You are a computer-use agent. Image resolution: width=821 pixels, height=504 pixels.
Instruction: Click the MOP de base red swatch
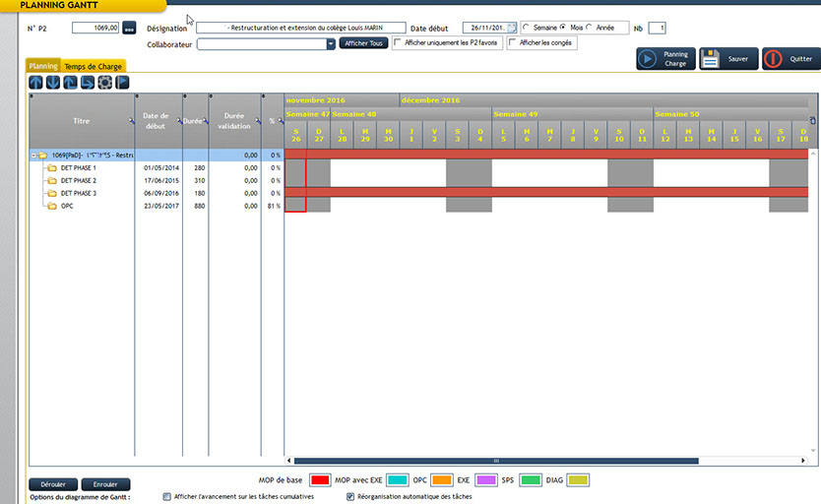(320, 479)
